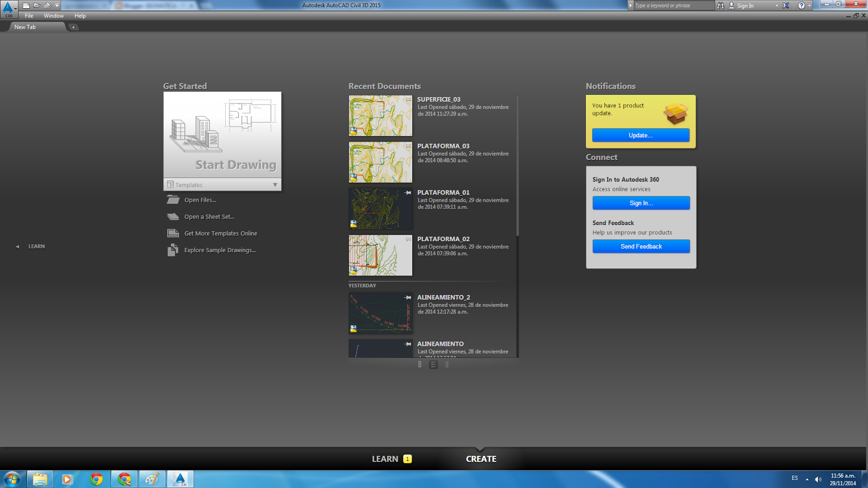This screenshot has height=488, width=868.
Task: Expand the Templates dropdown
Action: [x=222, y=185]
